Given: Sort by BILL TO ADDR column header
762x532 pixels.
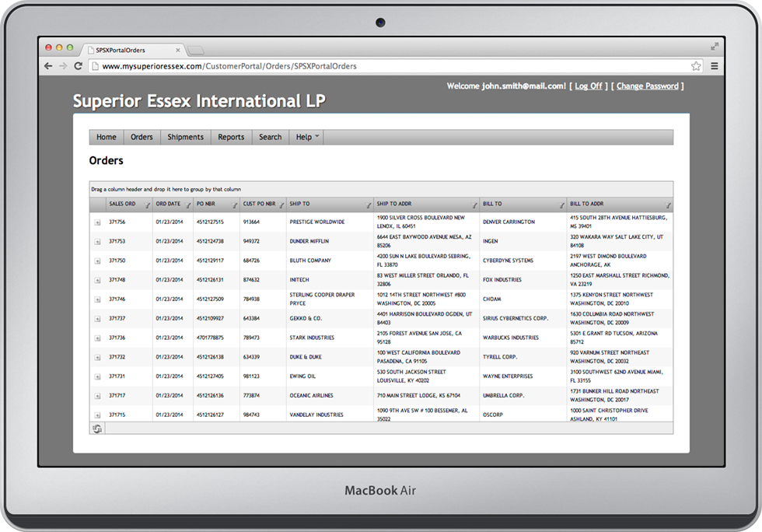Looking at the screenshot, I should click(x=586, y=204).
